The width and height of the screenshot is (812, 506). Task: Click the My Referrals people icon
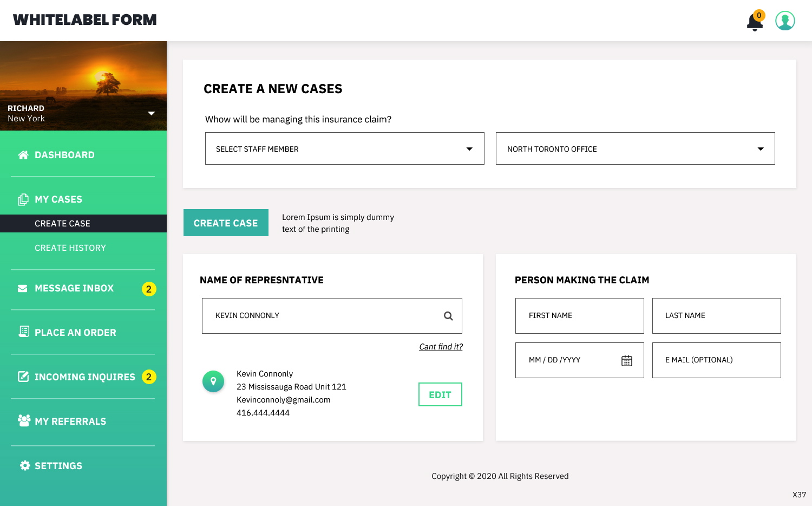tap(24, 421)
